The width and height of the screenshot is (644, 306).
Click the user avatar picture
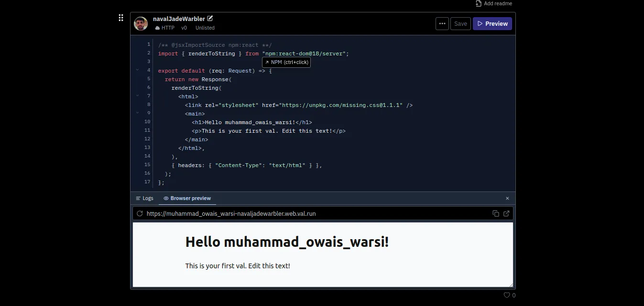(x=141, y=23)
